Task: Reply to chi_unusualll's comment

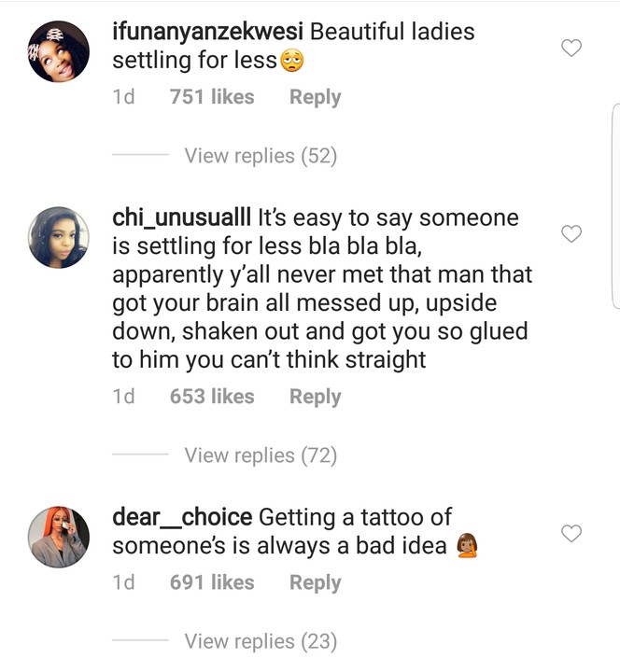Action: [x=315, y=397]
